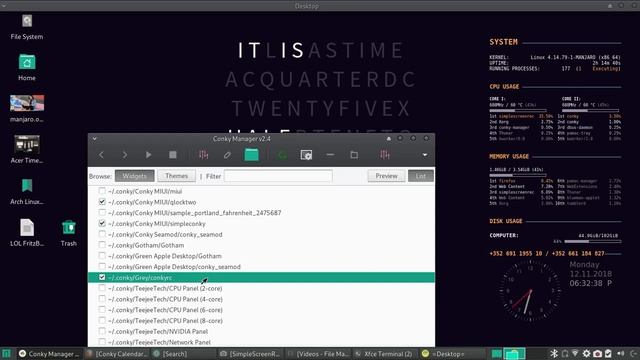640x360 pixels.
Task: Click the camera screenshot tray icon
Action: (597, 353)
